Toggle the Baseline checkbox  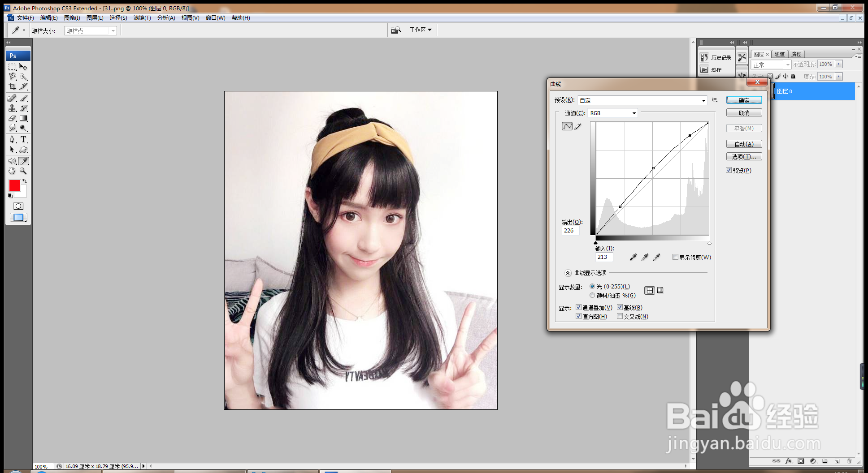click(620, 307)
